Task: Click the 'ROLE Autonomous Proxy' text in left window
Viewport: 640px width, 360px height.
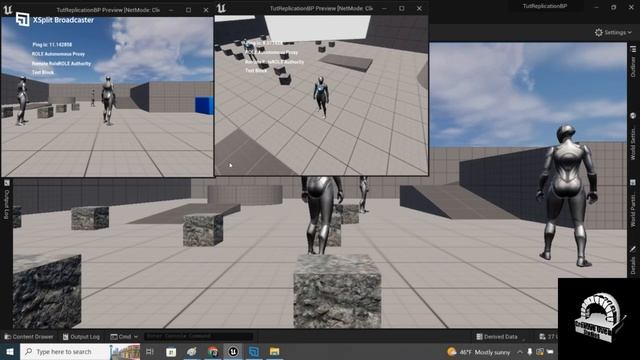Action: point(58,54)
